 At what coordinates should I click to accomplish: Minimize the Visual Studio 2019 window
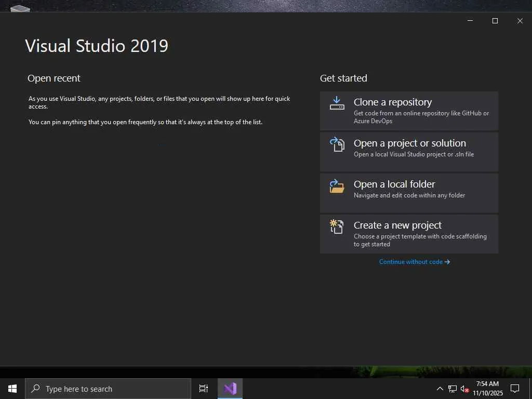click(x=470, y=21)
